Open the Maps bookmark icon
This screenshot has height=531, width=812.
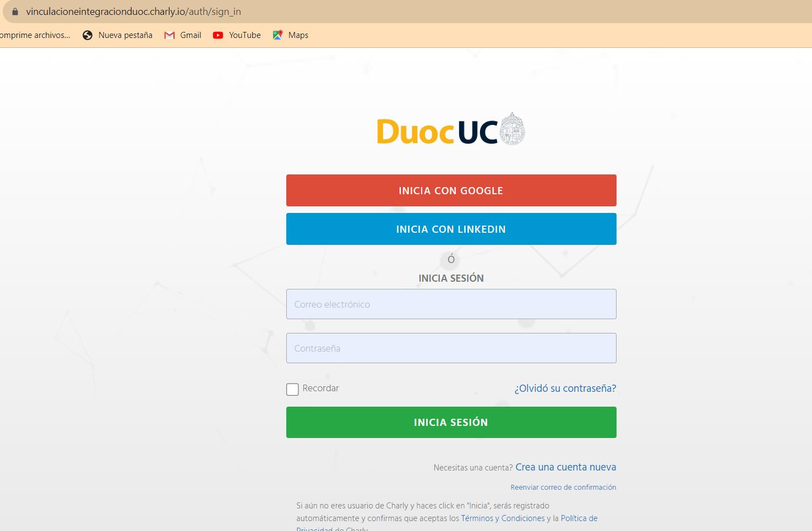pyautogui.click(x=278, y=35)
